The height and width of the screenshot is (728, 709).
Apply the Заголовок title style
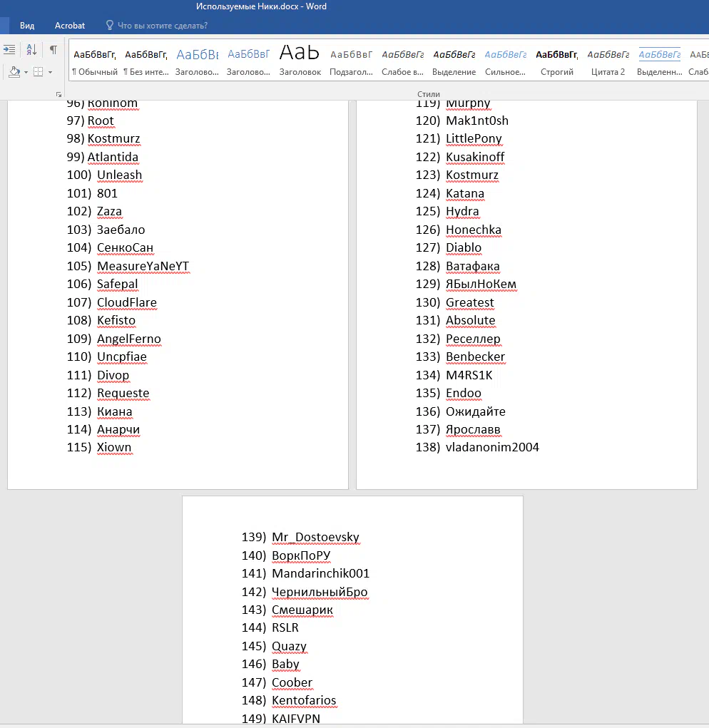(300, 61)
